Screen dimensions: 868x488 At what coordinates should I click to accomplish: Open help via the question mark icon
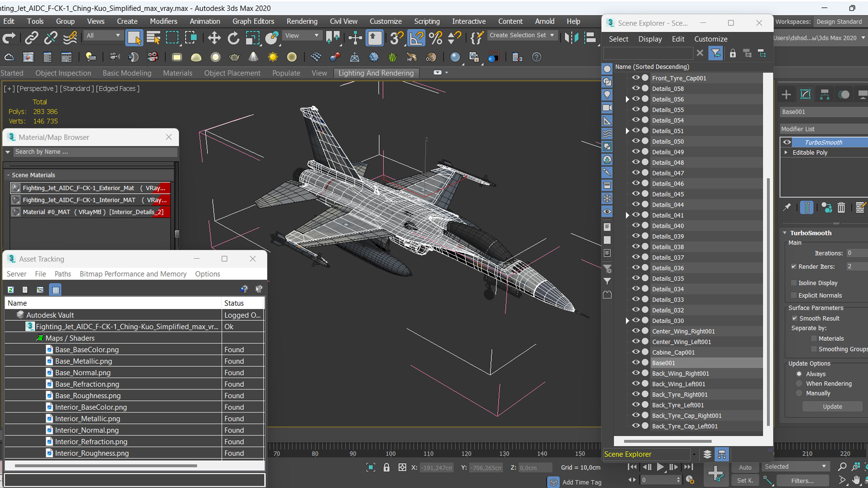536,57
